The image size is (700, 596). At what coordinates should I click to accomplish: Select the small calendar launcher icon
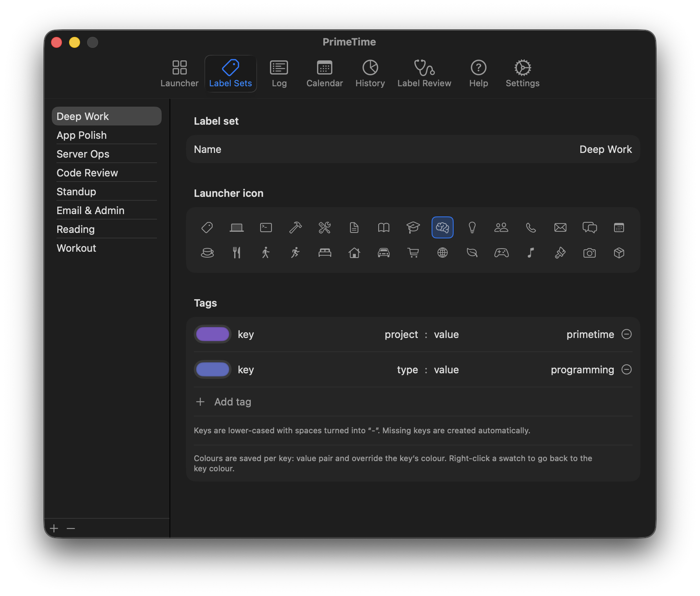pos(619,227)
